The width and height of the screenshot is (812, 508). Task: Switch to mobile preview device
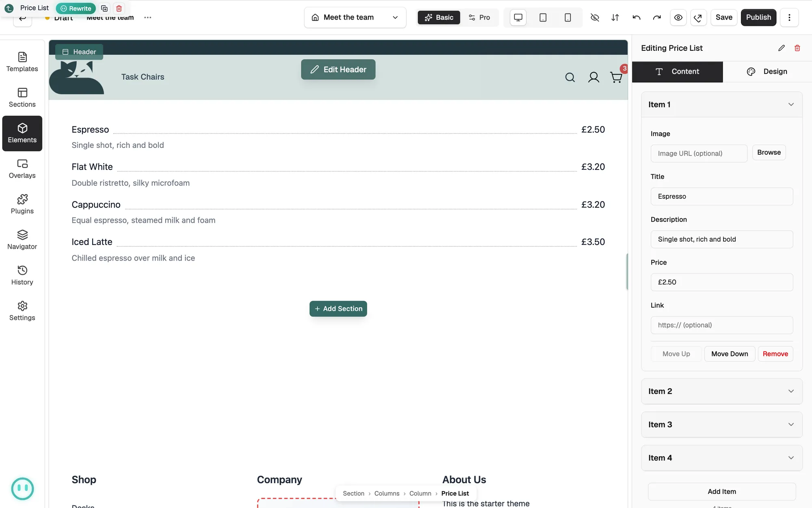pyautogui.click(x=568, y=17)
